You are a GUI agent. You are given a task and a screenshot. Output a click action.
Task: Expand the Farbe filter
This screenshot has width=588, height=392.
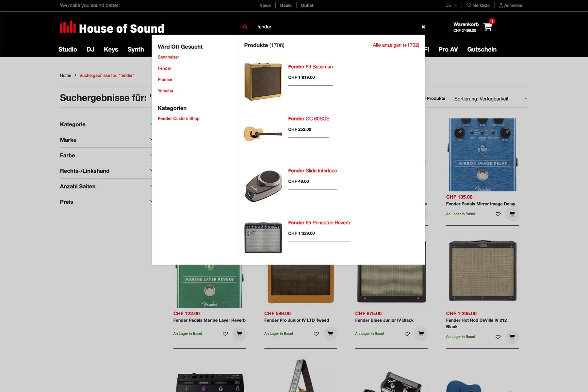106,155
